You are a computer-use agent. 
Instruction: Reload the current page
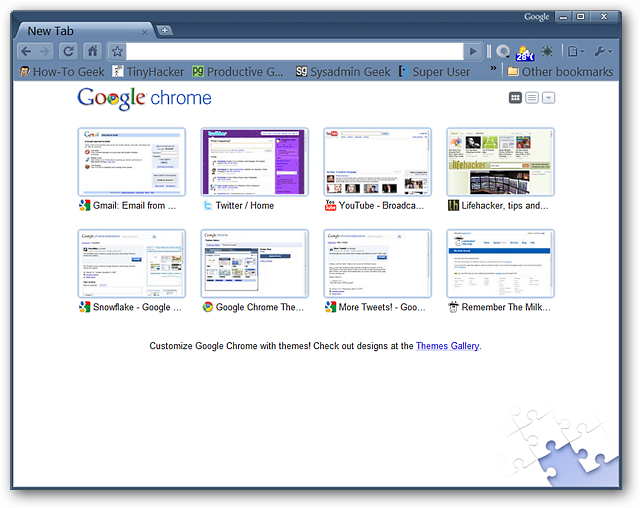coord(69,51)
